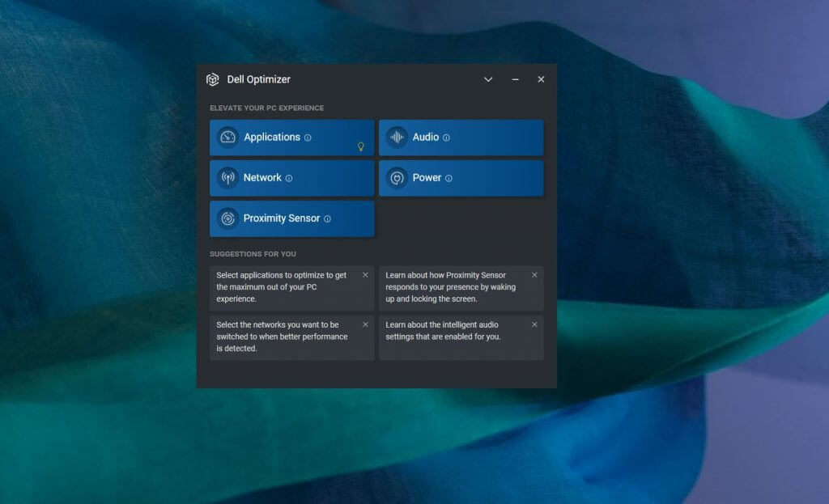This screenshot has height=504, width=829.
Task: Dismiss the Proximity Sensor learn suggestion
Action: coord(534,275)
